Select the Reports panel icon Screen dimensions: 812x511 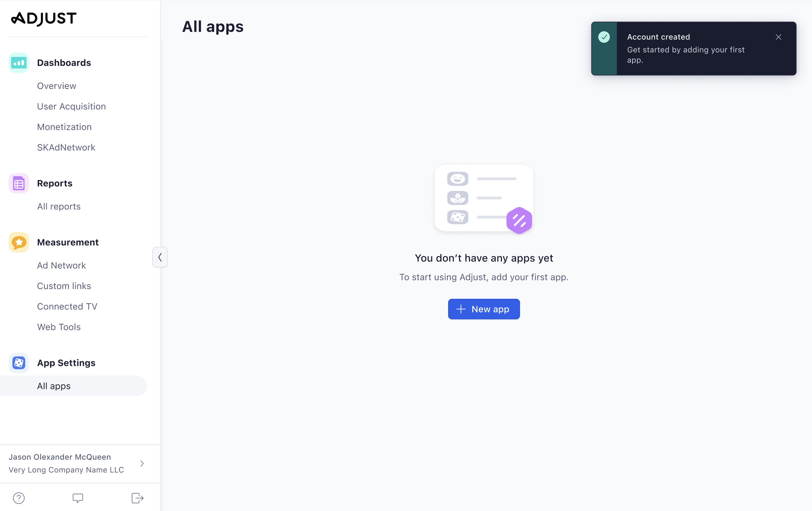point(19,183)
